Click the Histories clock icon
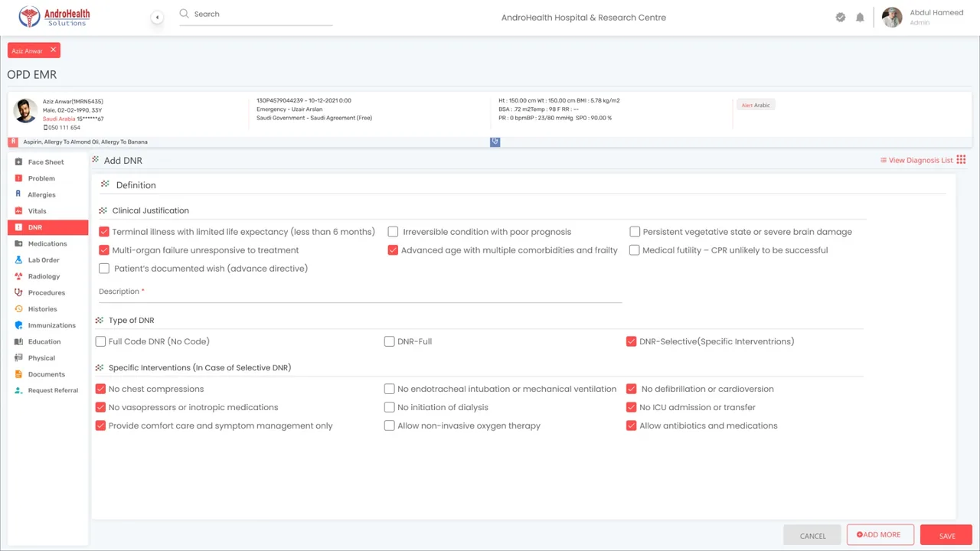 (18, 309)
